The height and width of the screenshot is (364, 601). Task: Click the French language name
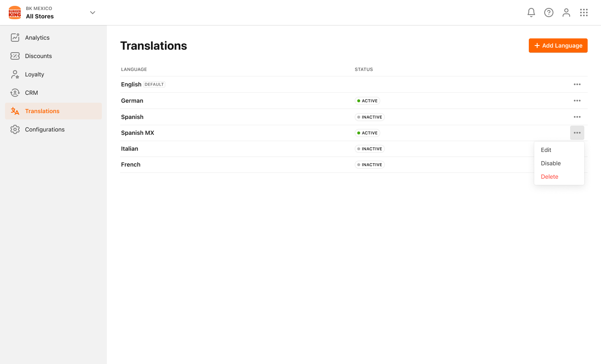click(131, 164)
